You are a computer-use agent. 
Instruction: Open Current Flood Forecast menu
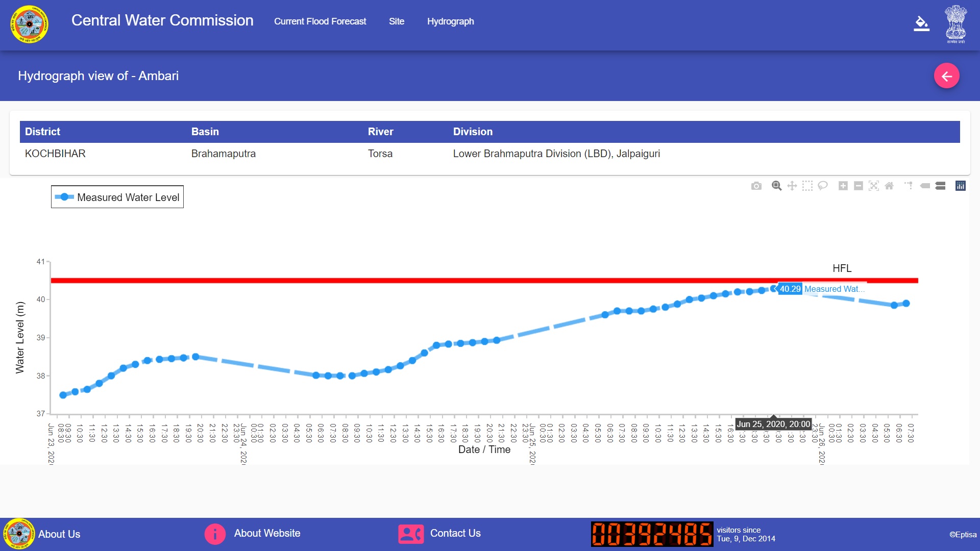tap(320, 21)
